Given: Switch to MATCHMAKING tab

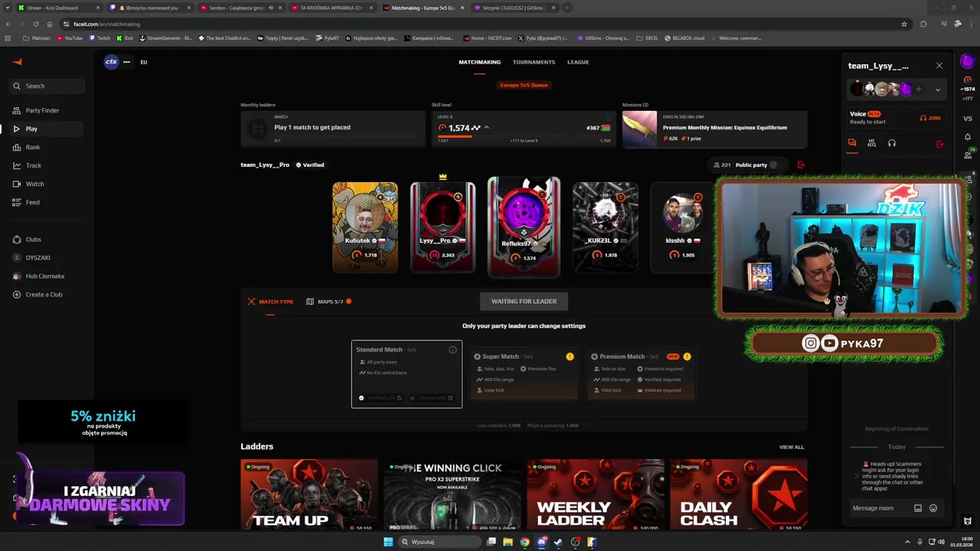Looking at the screenshot, I should 479,62.
